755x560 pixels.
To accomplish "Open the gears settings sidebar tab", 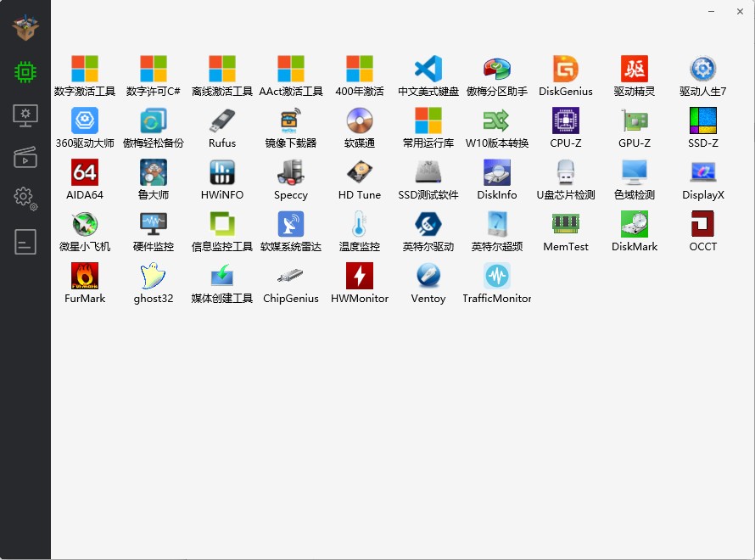I will [25, 199].
